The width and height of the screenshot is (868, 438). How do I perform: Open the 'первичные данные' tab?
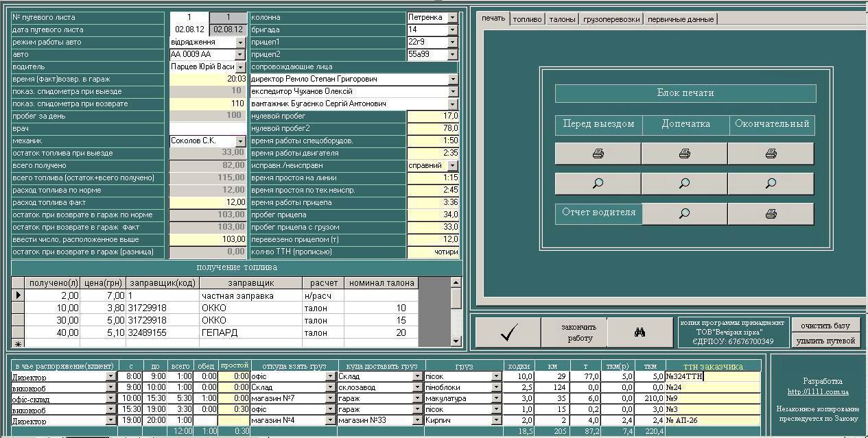point(680,19)
